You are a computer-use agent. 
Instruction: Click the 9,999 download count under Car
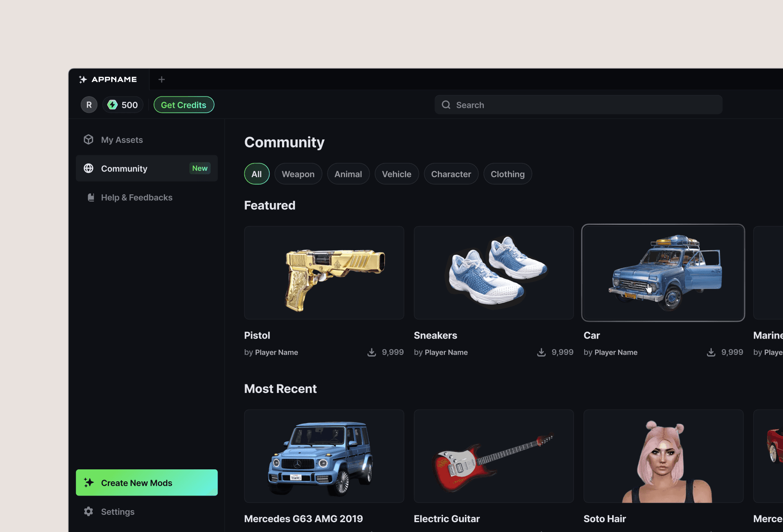[x=732, y=352]
